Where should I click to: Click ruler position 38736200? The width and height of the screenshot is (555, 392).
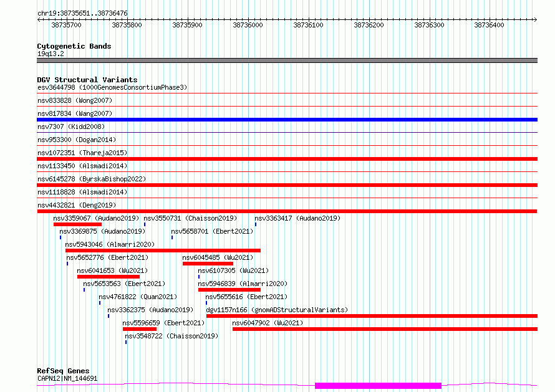coord(369,25)
